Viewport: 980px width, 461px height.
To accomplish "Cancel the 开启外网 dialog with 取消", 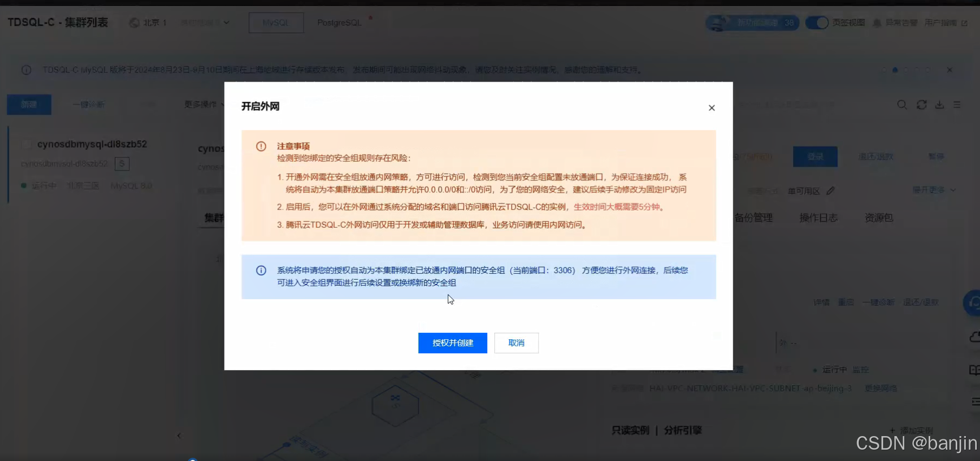I will tap(517, 343).
